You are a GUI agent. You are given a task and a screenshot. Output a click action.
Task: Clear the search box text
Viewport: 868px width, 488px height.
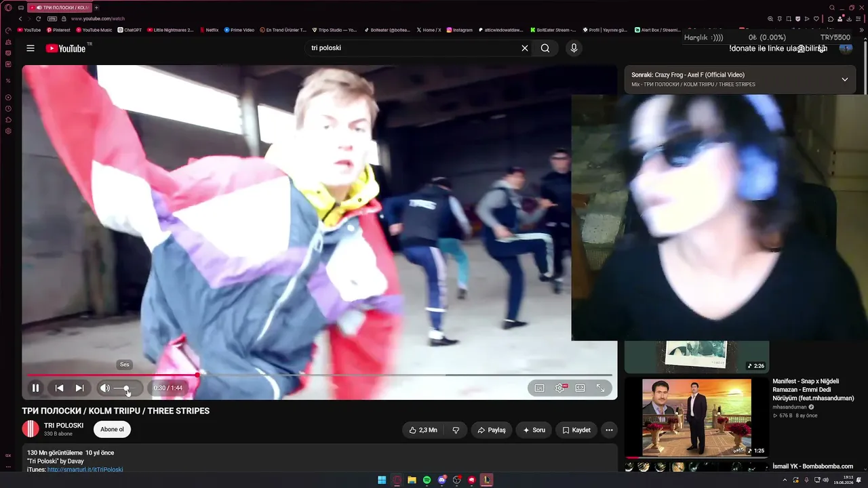coord(524,48)
